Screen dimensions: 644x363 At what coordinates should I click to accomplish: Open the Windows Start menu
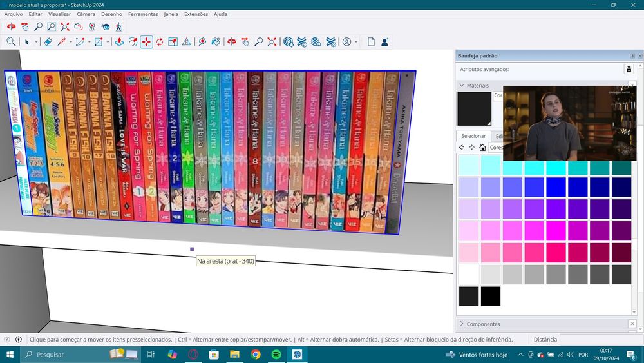10,355
